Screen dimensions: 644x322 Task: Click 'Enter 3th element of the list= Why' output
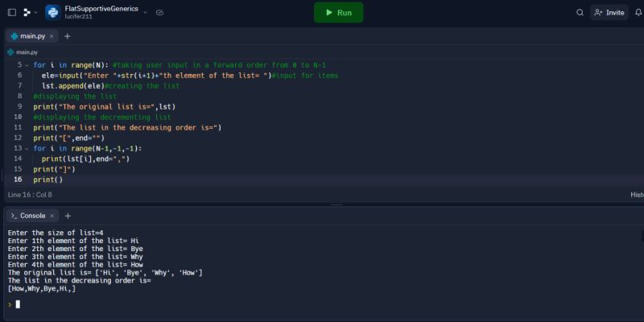[76, 257]
